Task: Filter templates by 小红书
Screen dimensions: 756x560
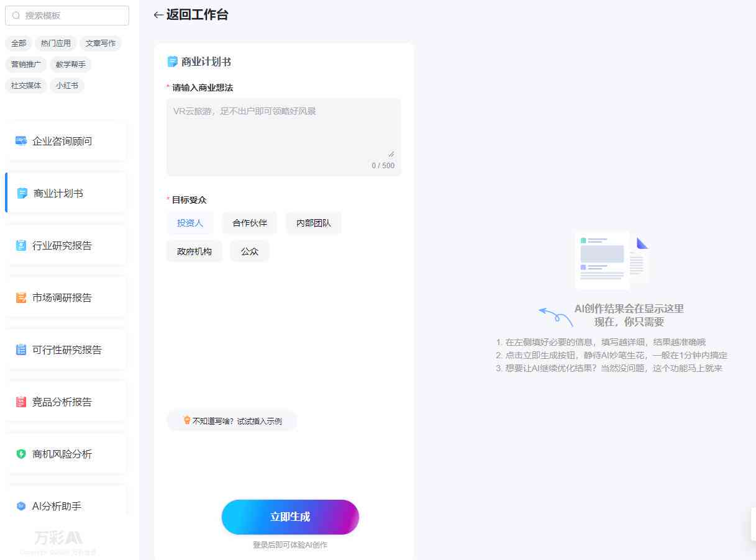Action: click(67, 86)
